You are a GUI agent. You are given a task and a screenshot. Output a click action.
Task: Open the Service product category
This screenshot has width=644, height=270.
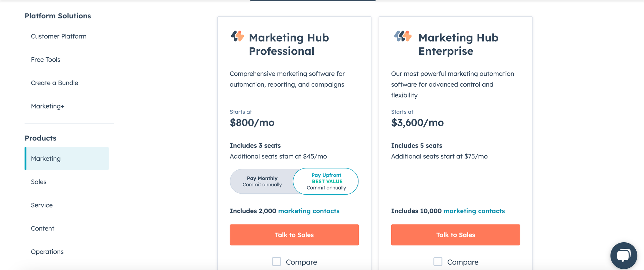[42, 205]
